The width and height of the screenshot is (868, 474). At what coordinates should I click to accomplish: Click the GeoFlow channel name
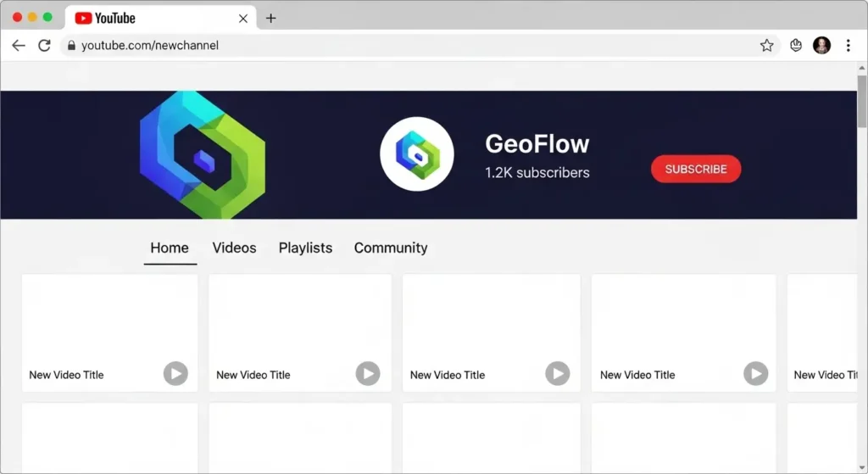(x=537, y=144)
